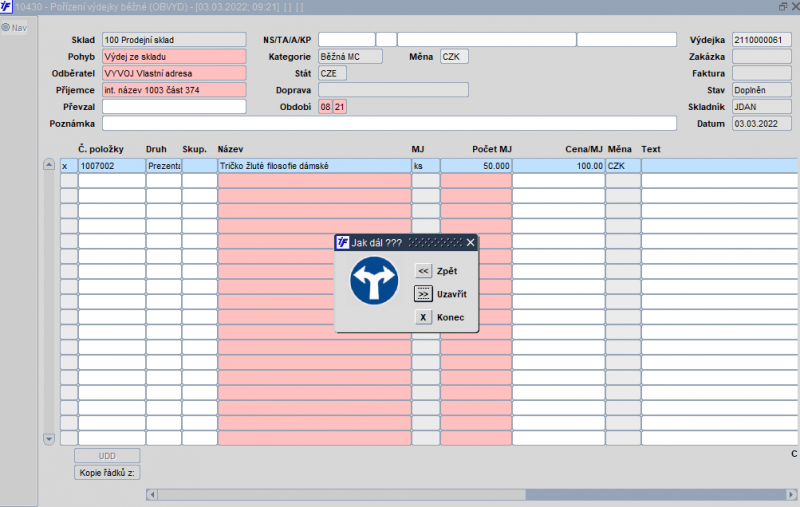
Task: Click the first NS/TA/A/KP field
Action: 347,40
